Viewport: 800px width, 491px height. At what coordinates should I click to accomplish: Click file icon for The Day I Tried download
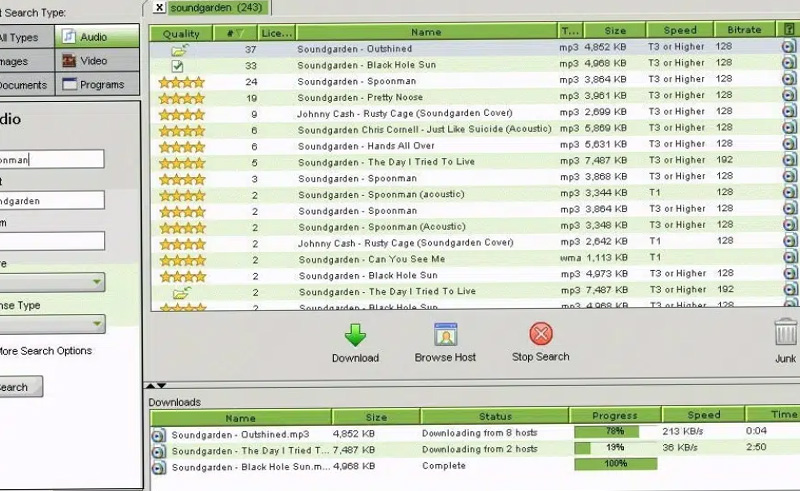coord(158,452)
